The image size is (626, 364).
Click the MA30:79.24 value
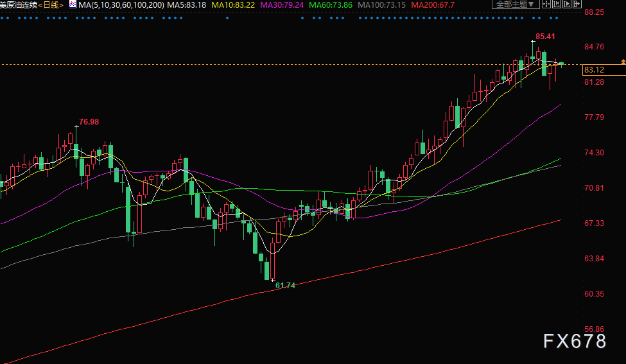tap(282, 4)
